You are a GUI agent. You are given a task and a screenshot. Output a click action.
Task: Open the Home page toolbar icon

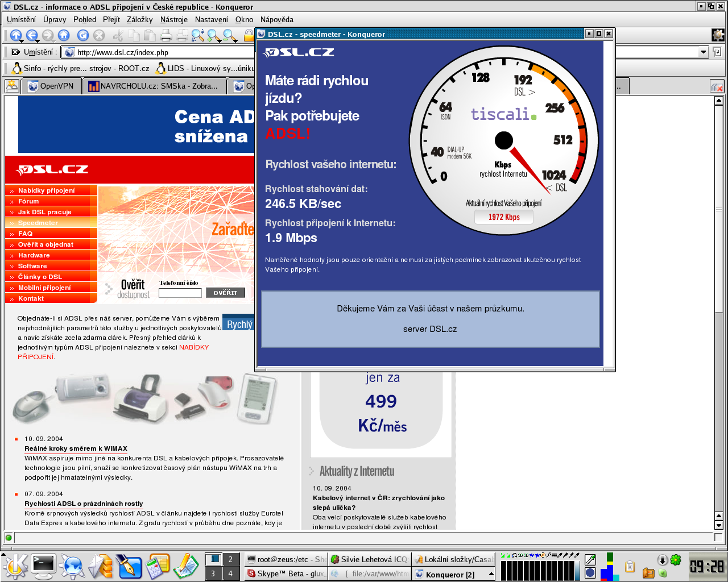coord(64,35)
